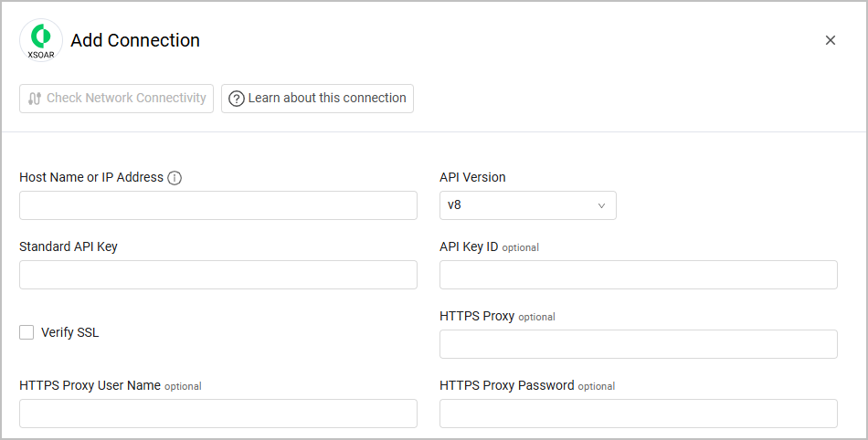Click the Host Name or IP Address label
Screen dimensions: 868x440
coord(91,177)
